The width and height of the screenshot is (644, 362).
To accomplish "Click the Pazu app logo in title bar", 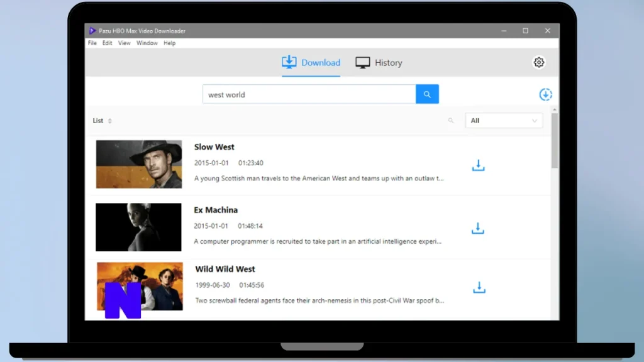I will [92, 31].
